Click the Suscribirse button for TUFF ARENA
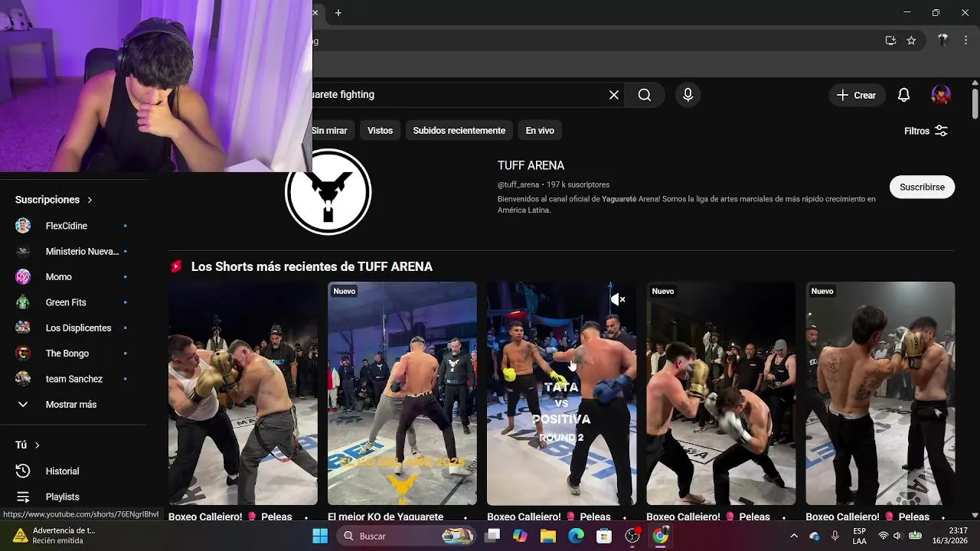The height and width of the screenshot is (551, 980). (922, 187)
